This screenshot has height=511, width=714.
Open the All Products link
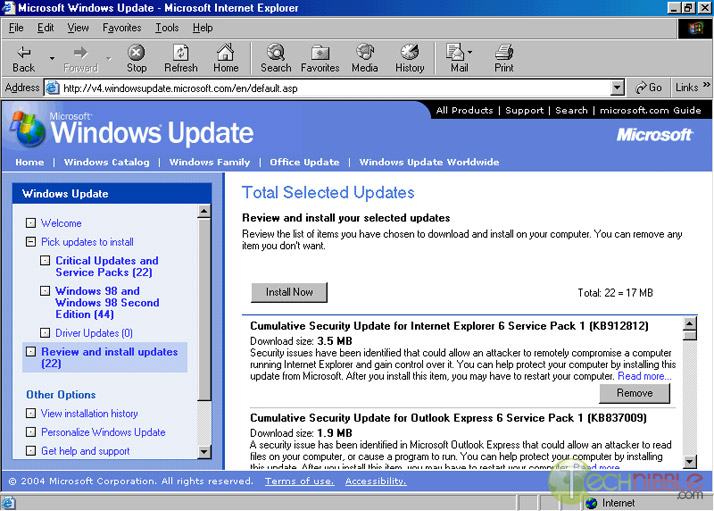pyautogui.click(x=464, y=110)
